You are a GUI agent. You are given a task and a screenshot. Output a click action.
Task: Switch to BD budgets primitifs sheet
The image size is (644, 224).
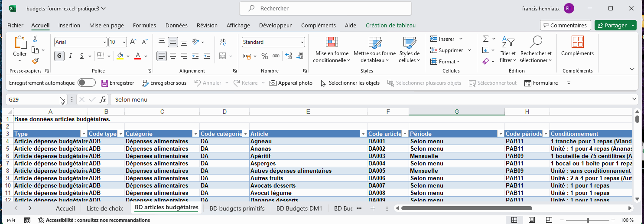[x=237, y=208]
